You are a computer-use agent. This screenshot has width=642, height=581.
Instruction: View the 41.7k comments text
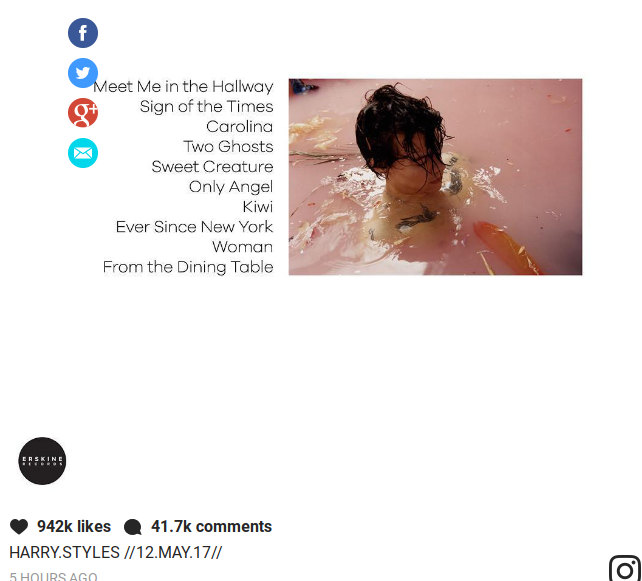coord(211,526)
